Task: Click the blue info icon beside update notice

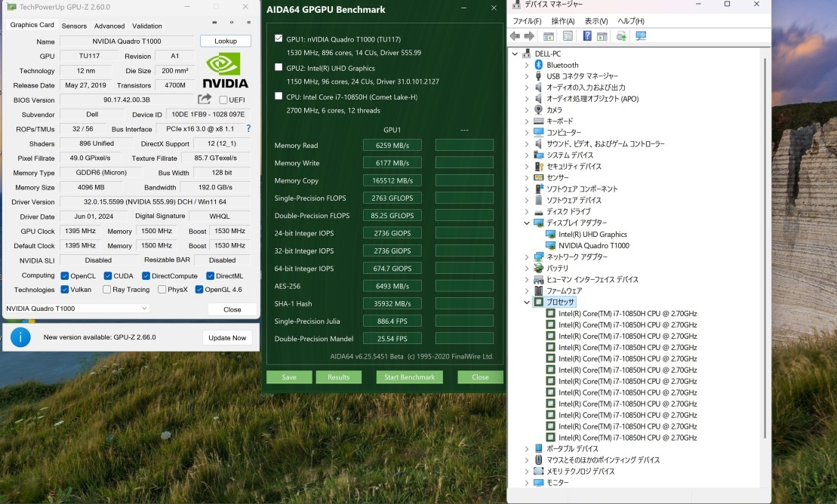Action: (x=20, y=337)
